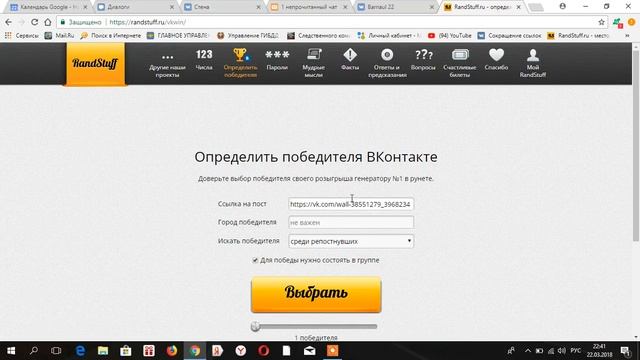Open Task View in the taskbar
This screenshot has width=640, height=360.
[x=56, y=351]
